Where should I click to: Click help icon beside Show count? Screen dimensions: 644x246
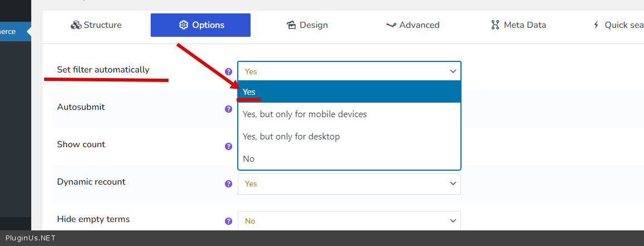pos(228,146)
